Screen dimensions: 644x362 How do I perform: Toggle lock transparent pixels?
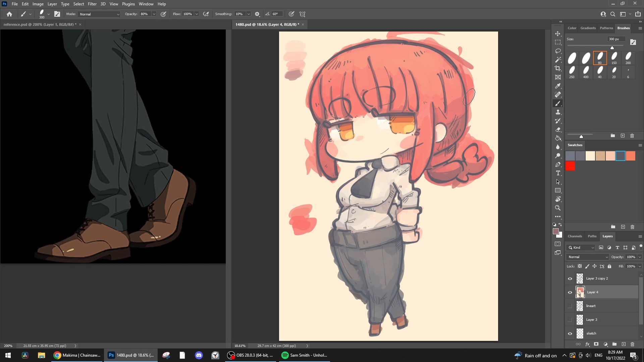[x=580, y=266]
